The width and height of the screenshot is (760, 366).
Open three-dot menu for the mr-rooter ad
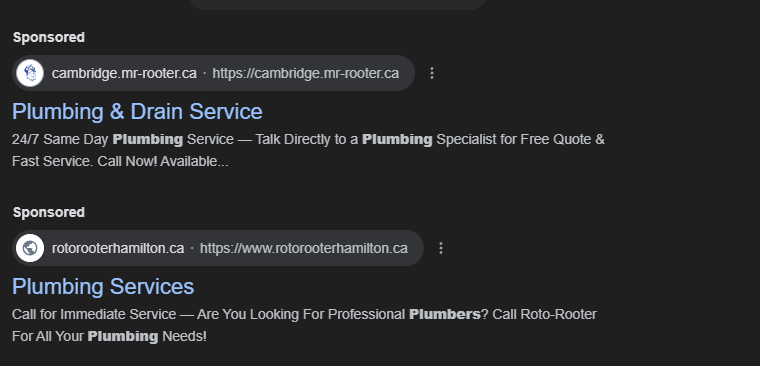(x=432, y=73)
